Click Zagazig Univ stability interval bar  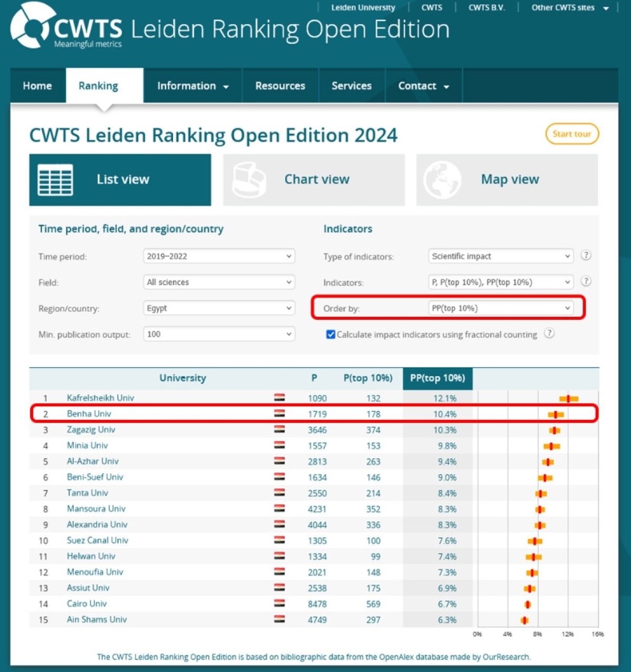554,430
